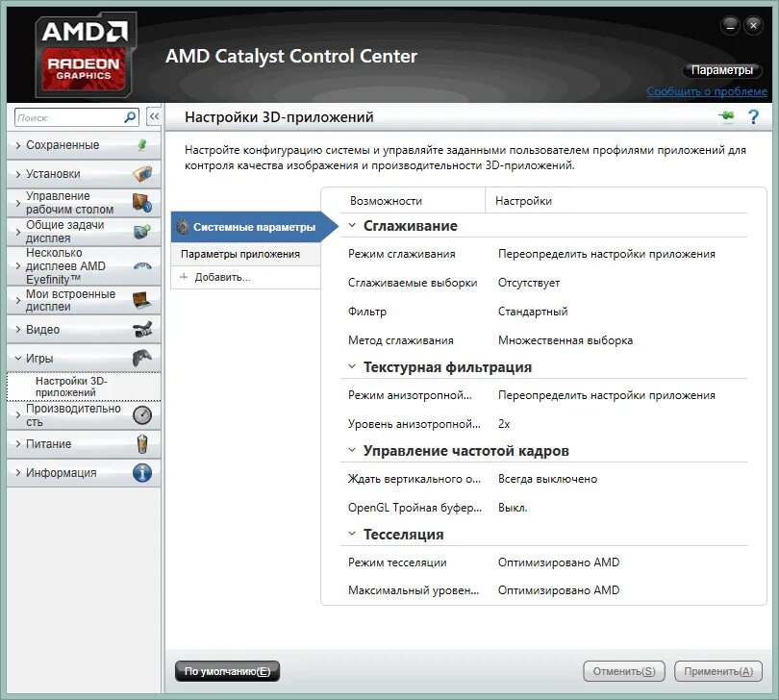Change Максимальный уровень тесселяции value

559,590
